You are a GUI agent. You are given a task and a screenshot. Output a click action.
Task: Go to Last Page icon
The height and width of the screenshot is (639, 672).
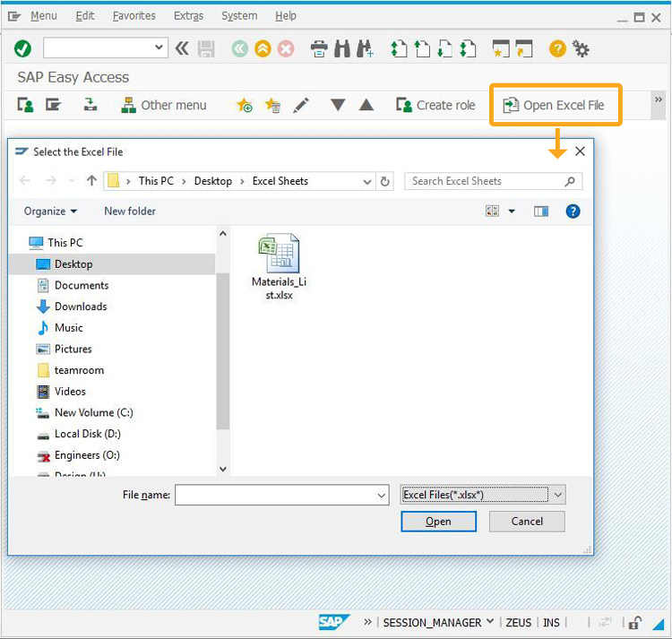coord(468,48)
